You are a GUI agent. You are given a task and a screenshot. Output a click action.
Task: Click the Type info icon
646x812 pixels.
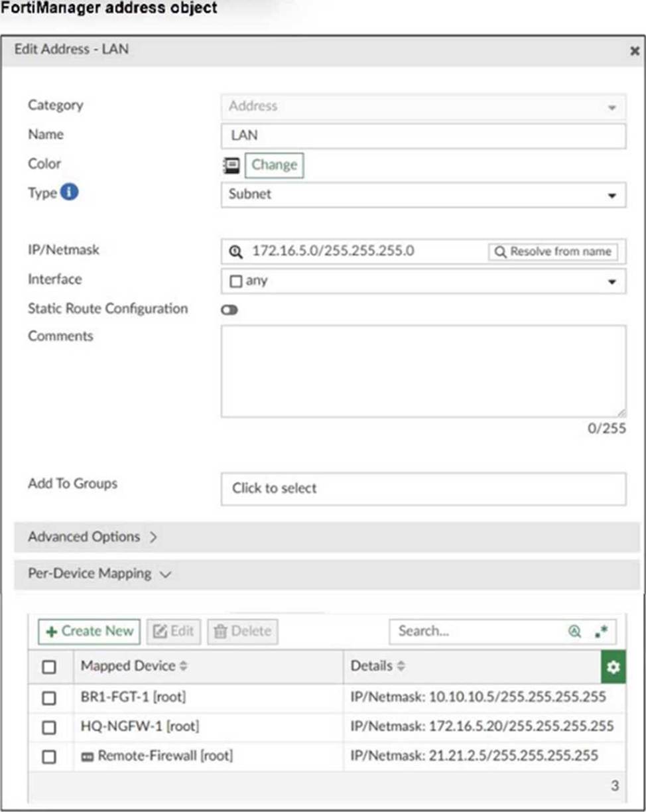pyautogui.click(x=70, y=192)
